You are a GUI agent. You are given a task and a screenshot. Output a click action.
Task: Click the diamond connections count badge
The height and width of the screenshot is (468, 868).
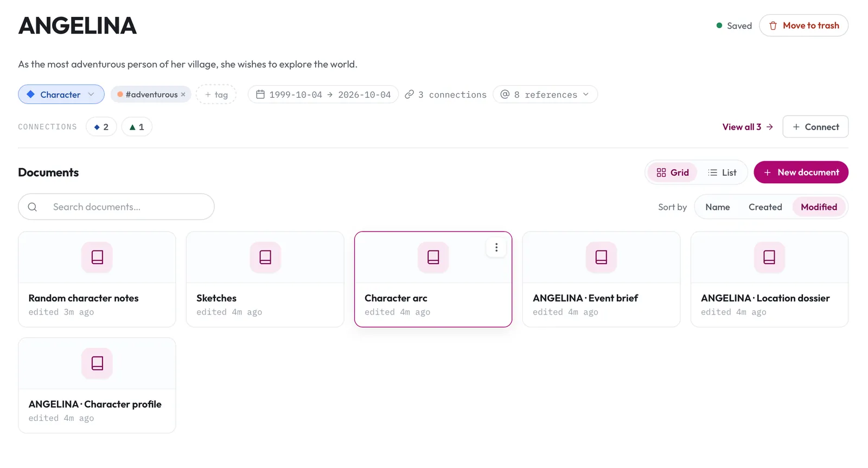pyautogui.click(x=101, y=127)
